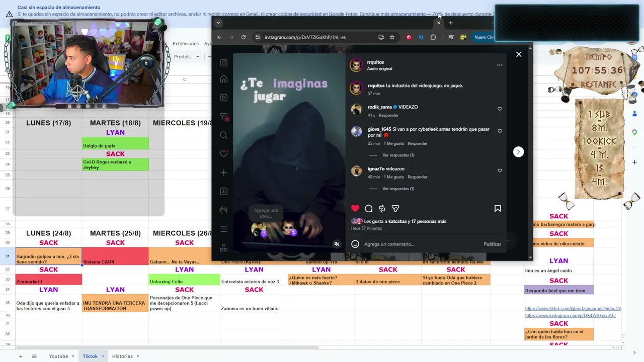The height and width of the screenshot is (362, 644).
Task: Open install app icon in address bar
Action: 381,37
